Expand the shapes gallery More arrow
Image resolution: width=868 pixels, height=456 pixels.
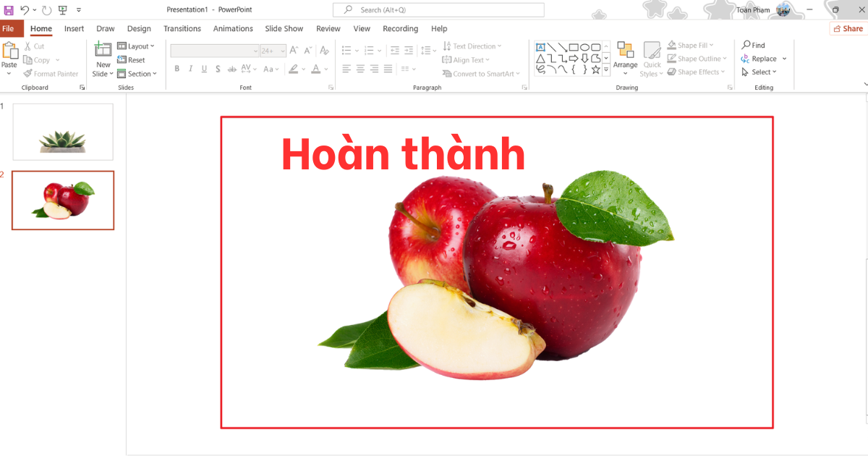click(606, 69)
